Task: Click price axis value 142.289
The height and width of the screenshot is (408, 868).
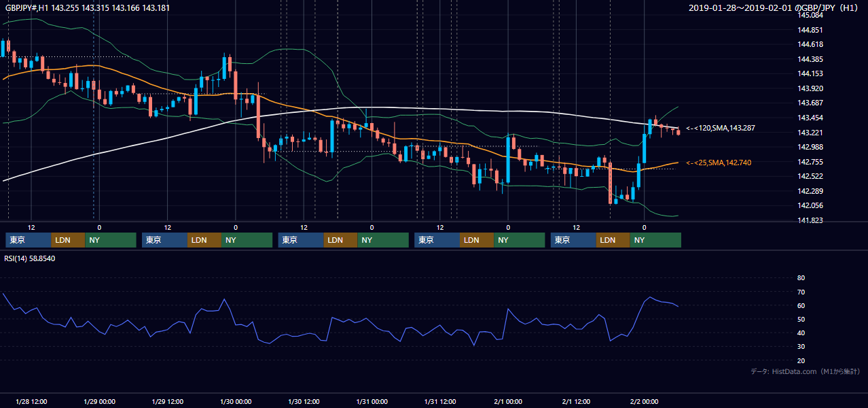Action: [x=810, y=191]
